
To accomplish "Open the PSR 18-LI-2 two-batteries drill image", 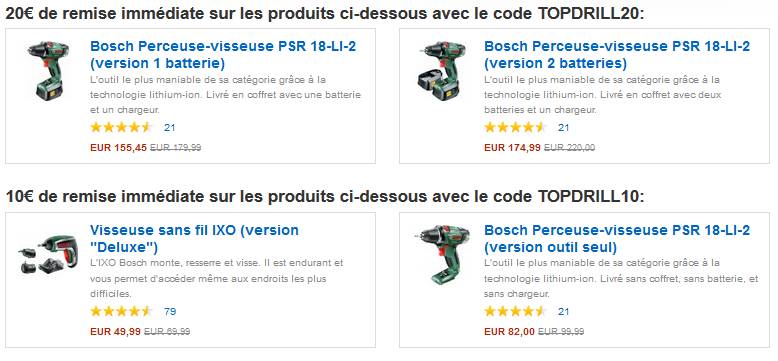I will click(439, 70).
